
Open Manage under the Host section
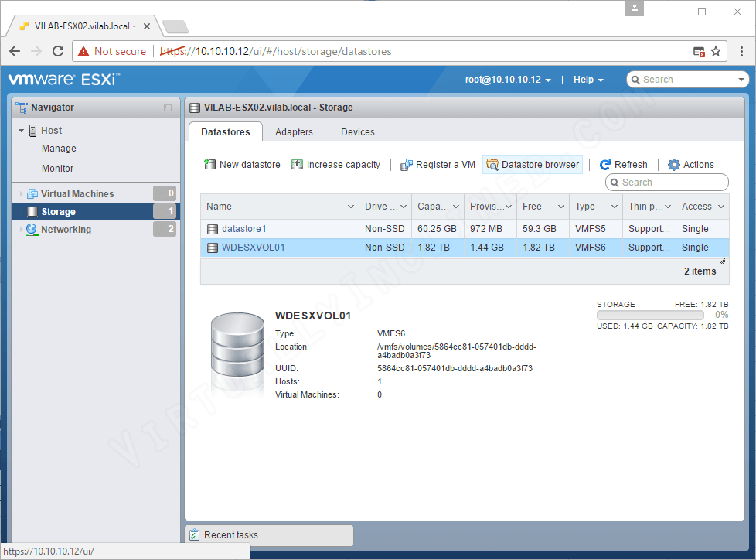click(57, 148)
